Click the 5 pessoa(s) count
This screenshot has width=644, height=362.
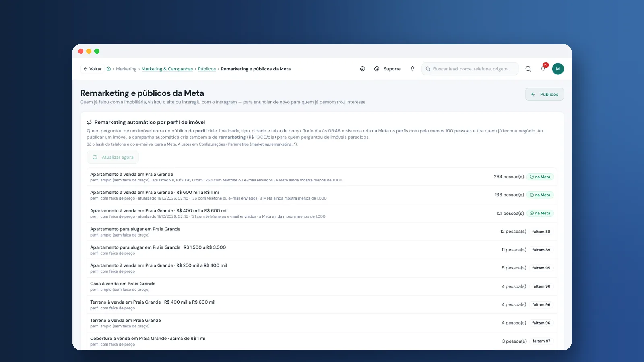(x=514, y=268)
